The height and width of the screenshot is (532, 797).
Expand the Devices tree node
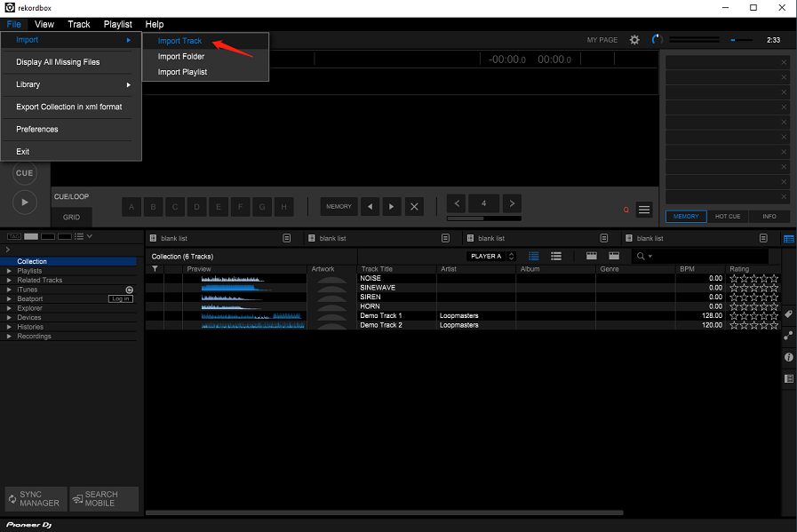pos(9,318)
